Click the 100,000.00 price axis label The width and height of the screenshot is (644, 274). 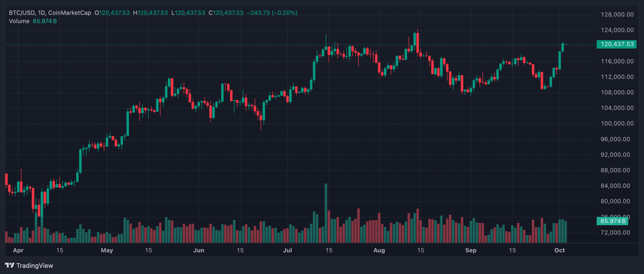point(617,123)
